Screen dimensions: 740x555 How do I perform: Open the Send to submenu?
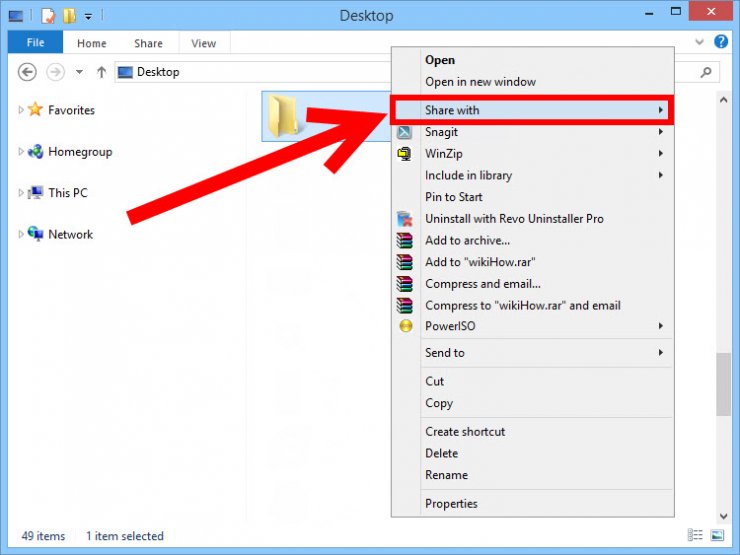tap(532, 353)
